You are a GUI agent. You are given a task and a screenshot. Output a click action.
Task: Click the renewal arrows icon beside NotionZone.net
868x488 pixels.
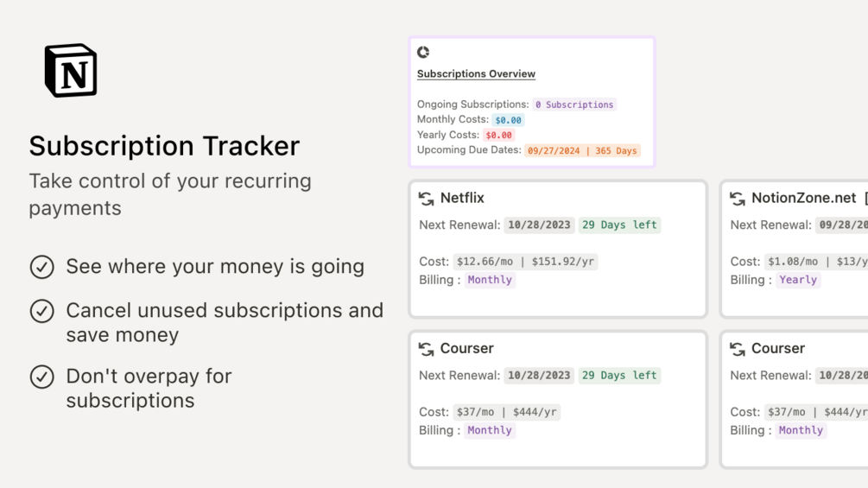pos(737,199)
